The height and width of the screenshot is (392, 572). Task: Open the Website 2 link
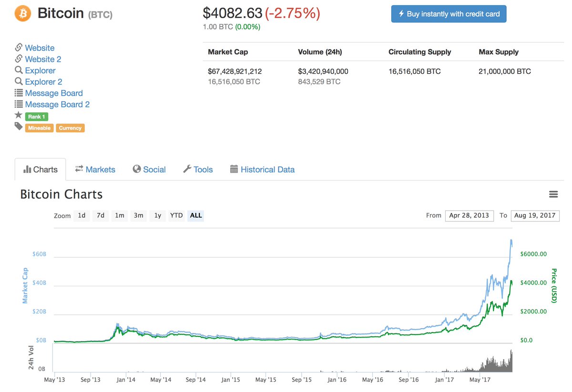point(43,59)
